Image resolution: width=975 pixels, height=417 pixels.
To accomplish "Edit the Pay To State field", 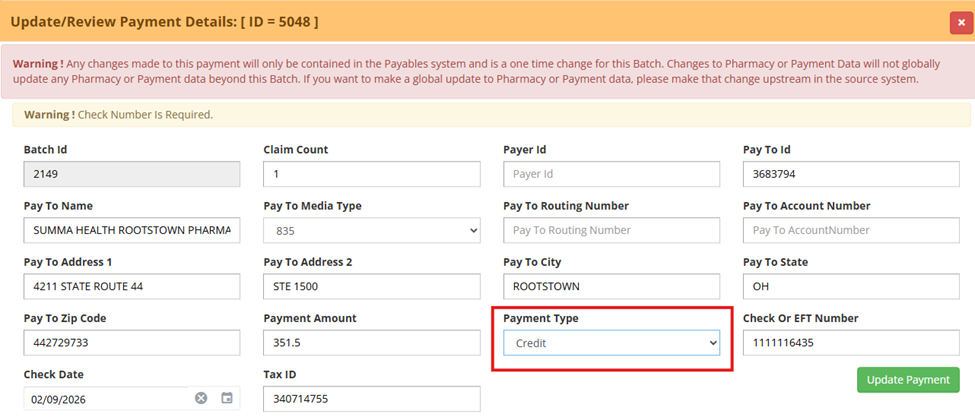I will [x=851, y=286].
